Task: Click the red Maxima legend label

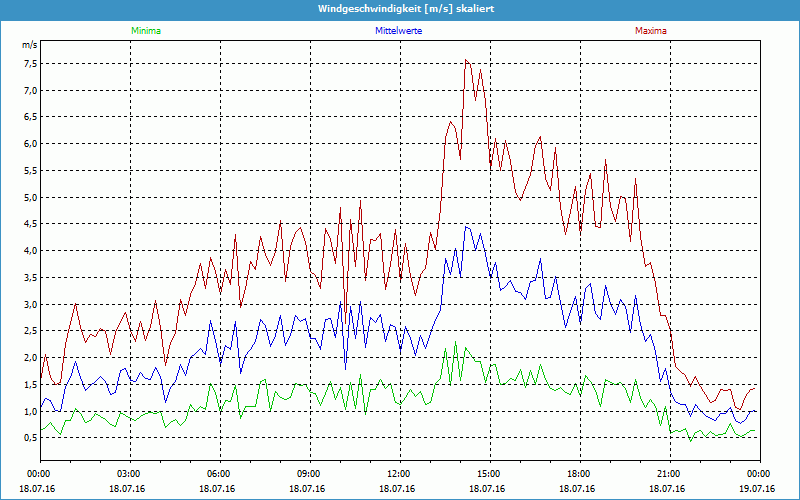Action: pyautogui.click(x=651, y=31)
